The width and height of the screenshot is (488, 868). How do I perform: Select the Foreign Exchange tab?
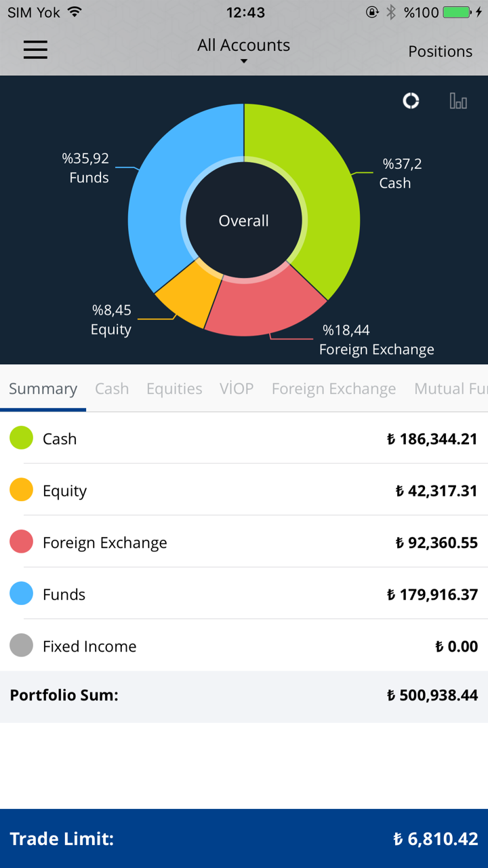pos(333,389)
